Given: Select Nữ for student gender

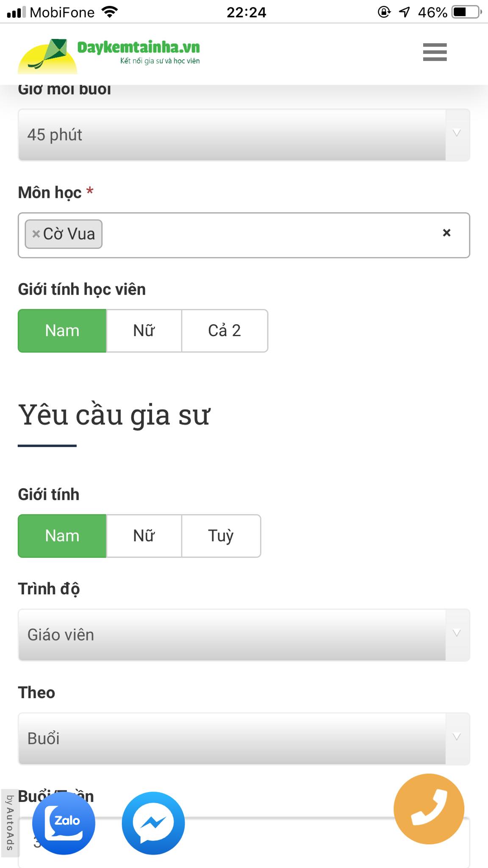Looking at the screenshot, I should click(144, 331).
